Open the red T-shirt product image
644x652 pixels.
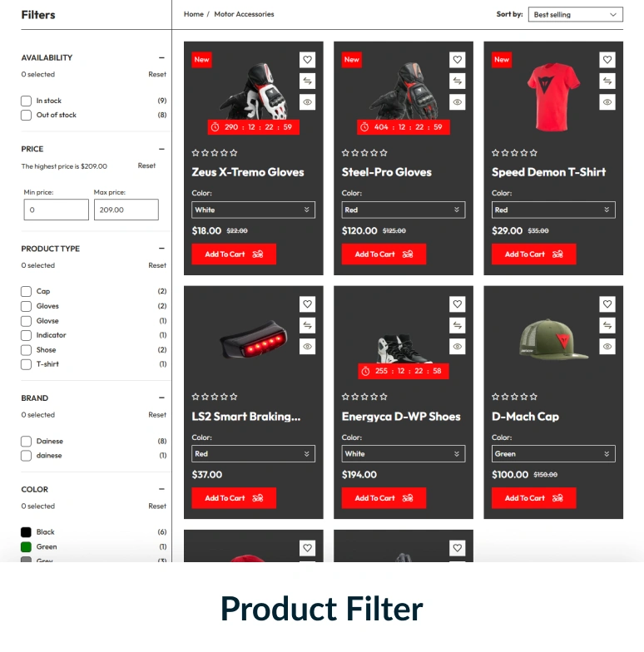click(x=552, y=97)
